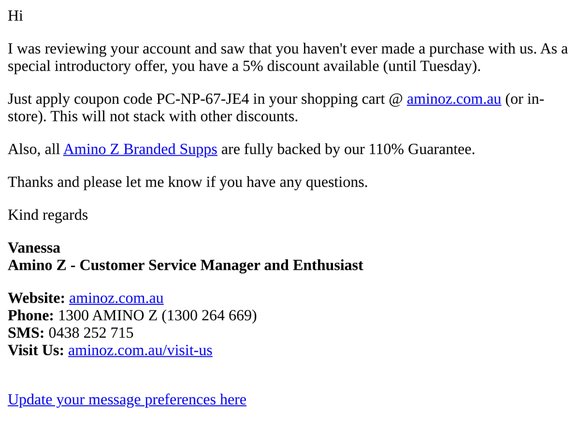Click the phone number 1300 264 669

coord(209,316)
